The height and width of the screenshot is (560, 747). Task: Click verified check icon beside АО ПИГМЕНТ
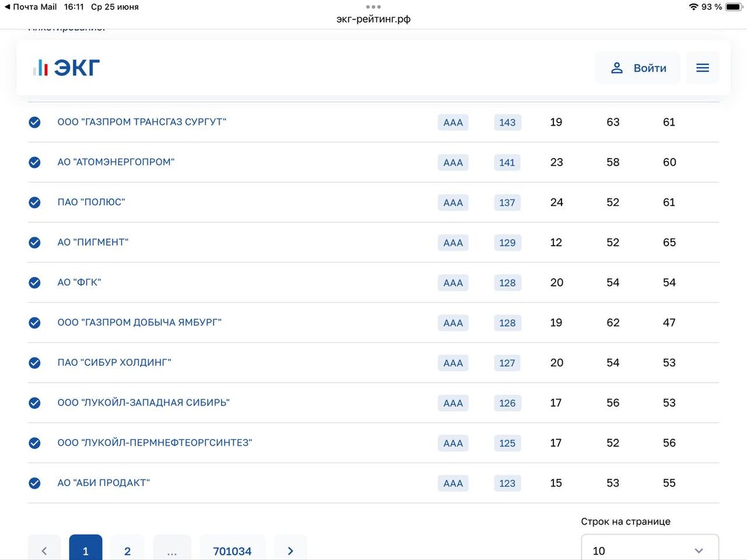[x=35, y=243]
